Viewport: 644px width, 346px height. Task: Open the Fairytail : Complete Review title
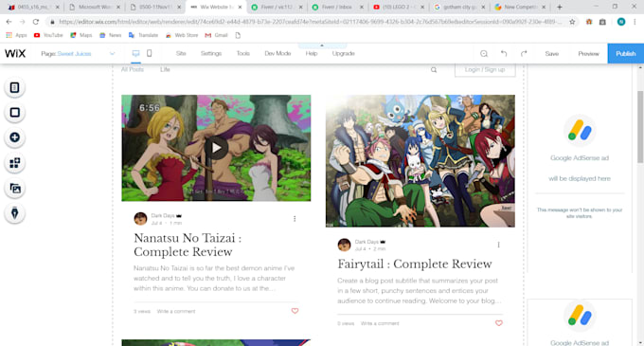415,264
